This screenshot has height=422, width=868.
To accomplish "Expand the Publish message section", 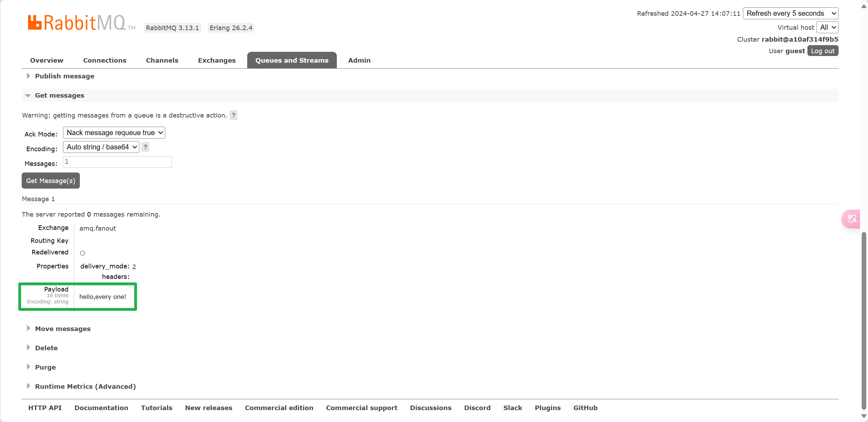I will pos(64,76).
